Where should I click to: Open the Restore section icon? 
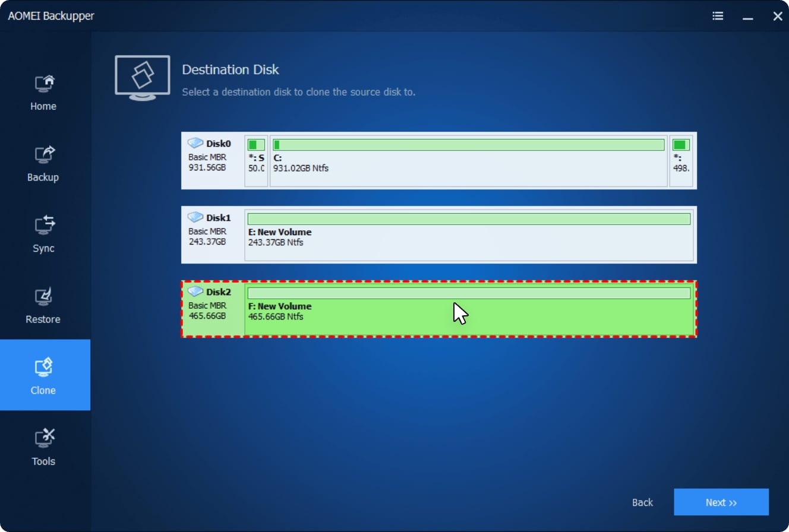(x=45, y=297)
